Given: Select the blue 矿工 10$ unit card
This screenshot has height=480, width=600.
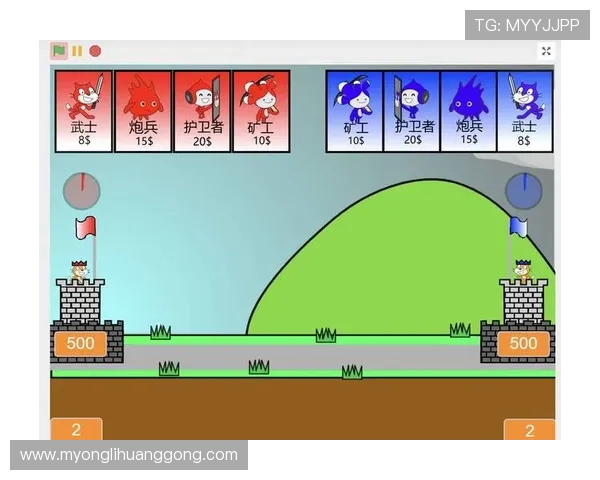Looking at the screenshot, I should pos(354,110).
